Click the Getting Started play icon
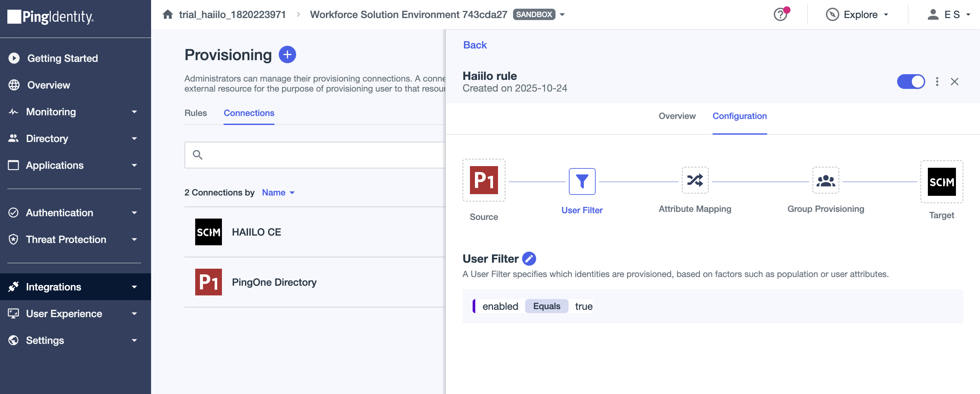 click(x=14, y=58)
